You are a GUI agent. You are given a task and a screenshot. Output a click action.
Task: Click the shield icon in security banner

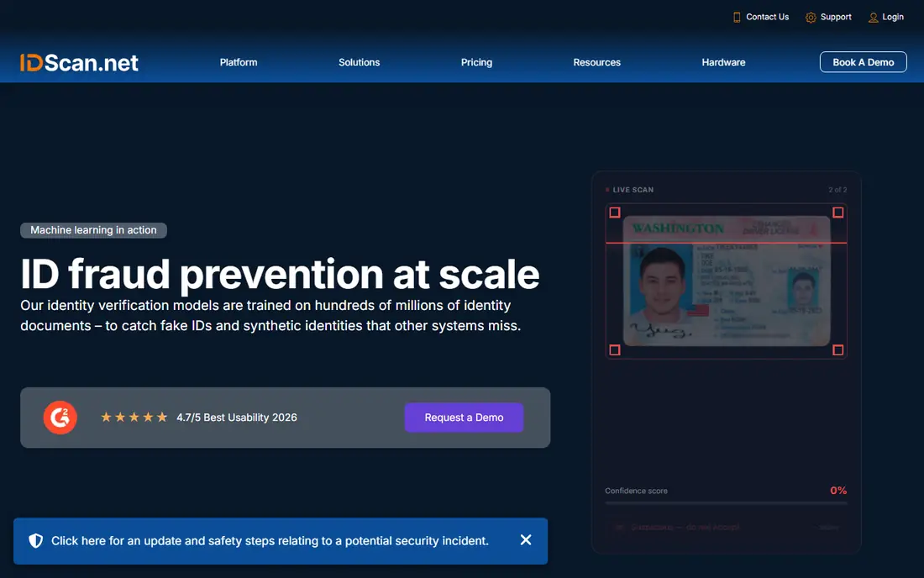pyautogui.click(x=36, y=541)
